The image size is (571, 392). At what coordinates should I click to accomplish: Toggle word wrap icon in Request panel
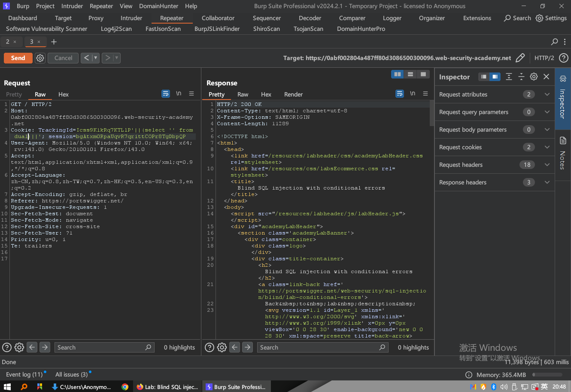tap(166, 93)
